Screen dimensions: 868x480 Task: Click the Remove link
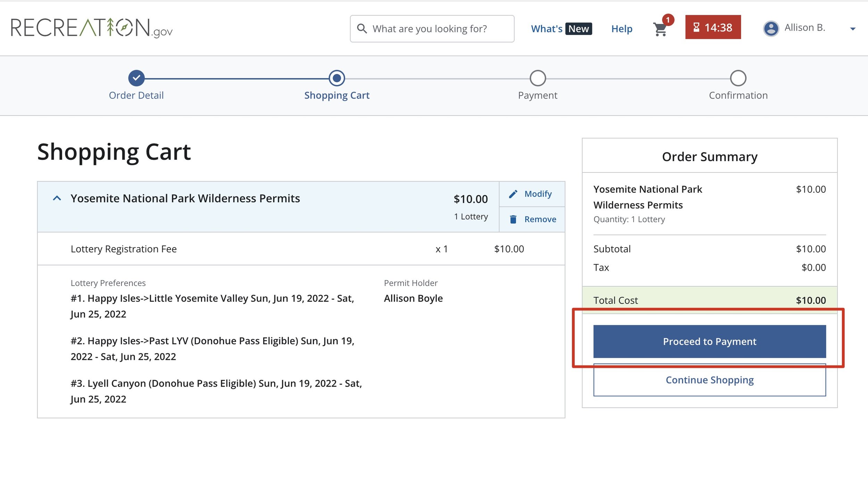(540, 219)
